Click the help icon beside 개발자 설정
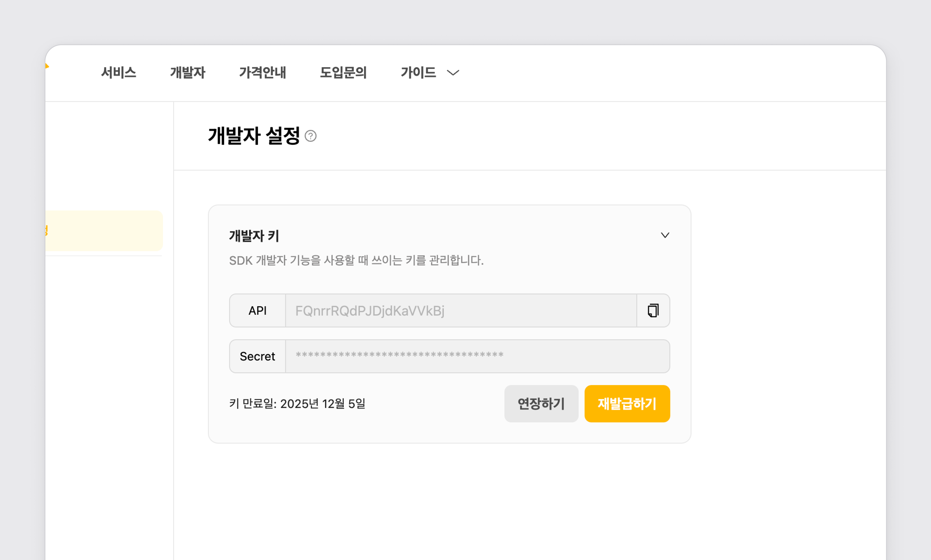The image size is (931, 560). [310, 136]
